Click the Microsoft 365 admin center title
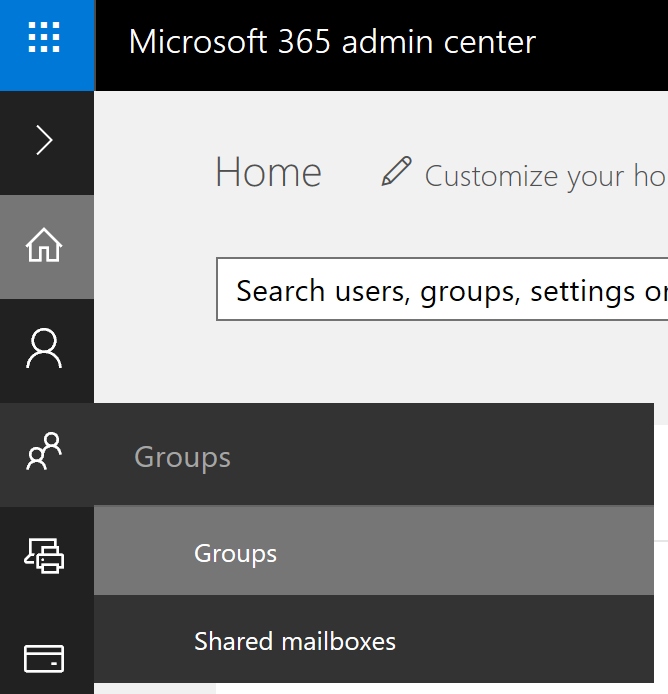 (x=332, y=42)
